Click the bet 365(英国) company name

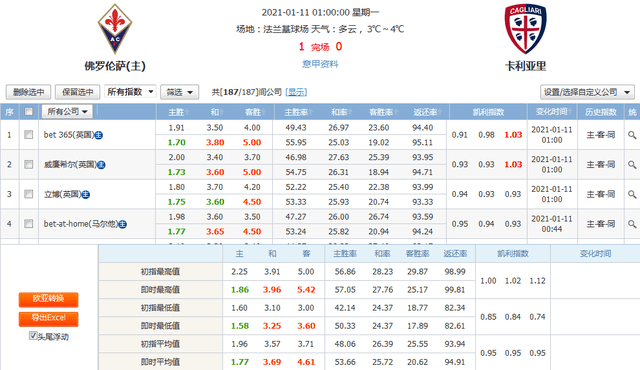point(69,135)
